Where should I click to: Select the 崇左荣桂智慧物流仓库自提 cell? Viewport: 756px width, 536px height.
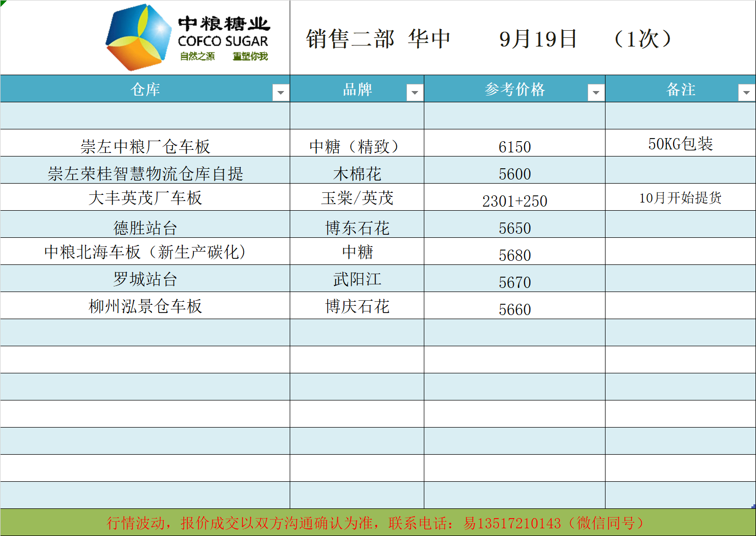coord(145,173)
